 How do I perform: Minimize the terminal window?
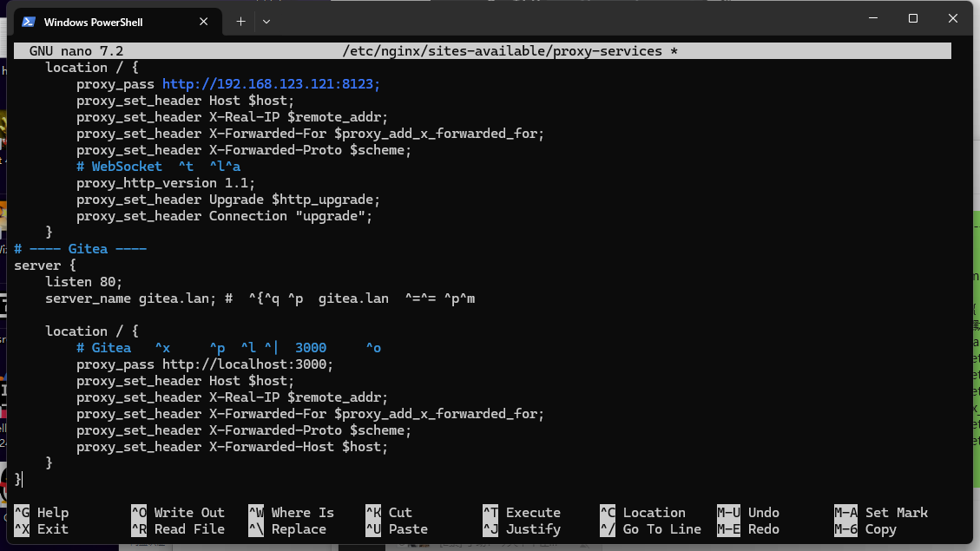coord(873,18)
